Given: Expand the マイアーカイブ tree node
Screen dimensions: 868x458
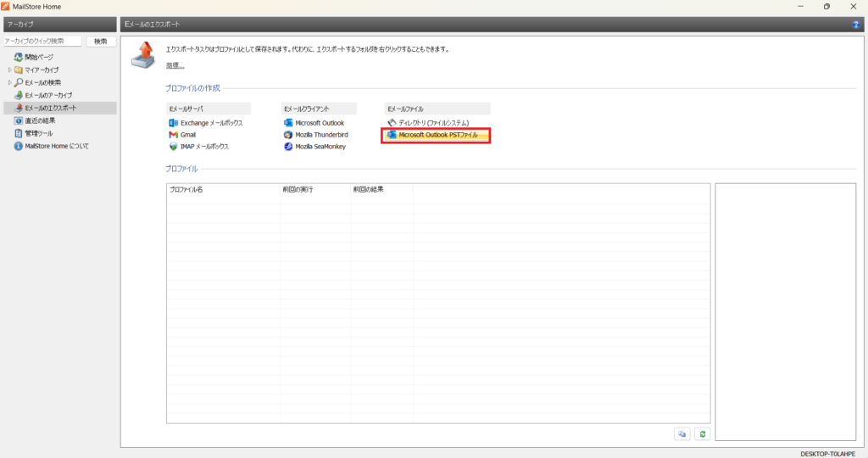Looking at the screenshot, I should pos(9,70).
